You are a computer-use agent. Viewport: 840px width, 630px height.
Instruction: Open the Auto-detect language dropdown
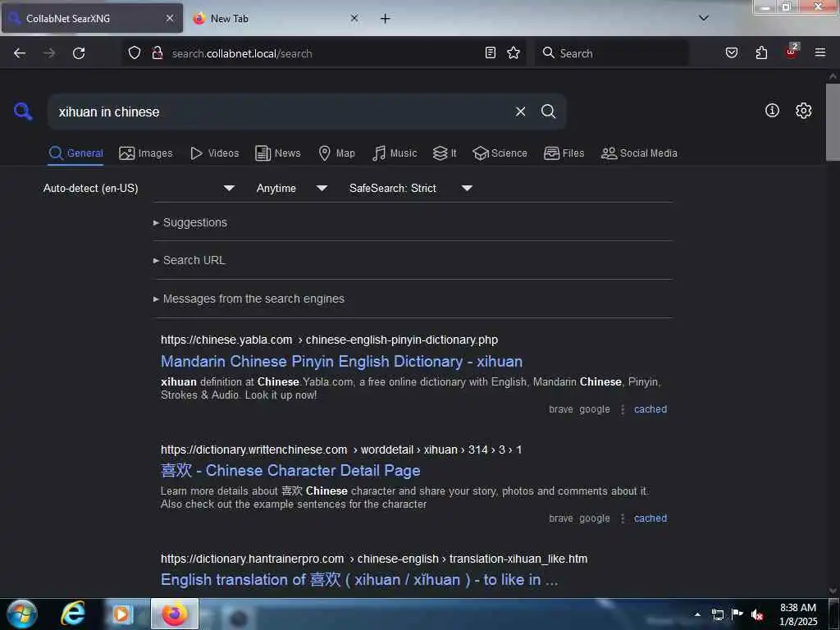point(139,188)
